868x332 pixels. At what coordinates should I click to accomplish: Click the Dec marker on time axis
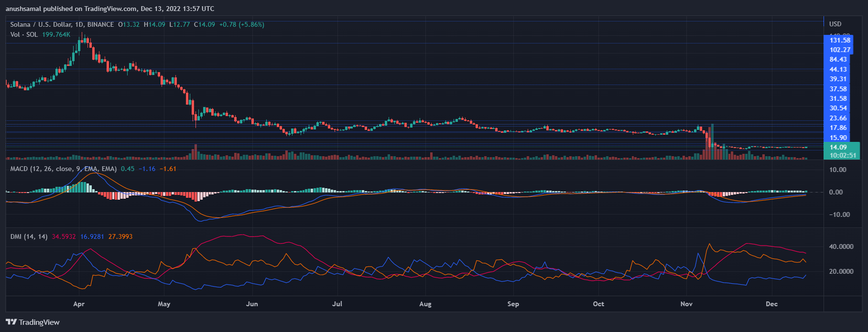[x=771, y=304]
